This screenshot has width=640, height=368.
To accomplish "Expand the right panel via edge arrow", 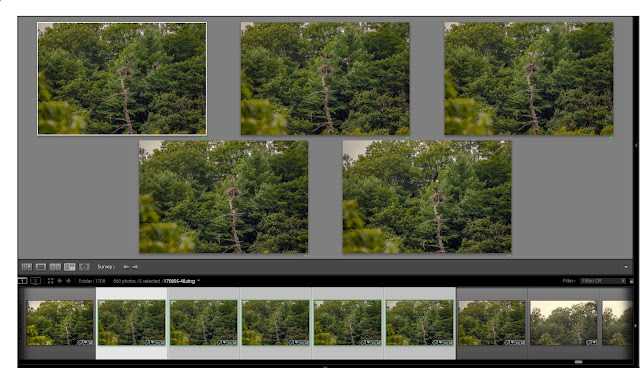I will point(636,145).
